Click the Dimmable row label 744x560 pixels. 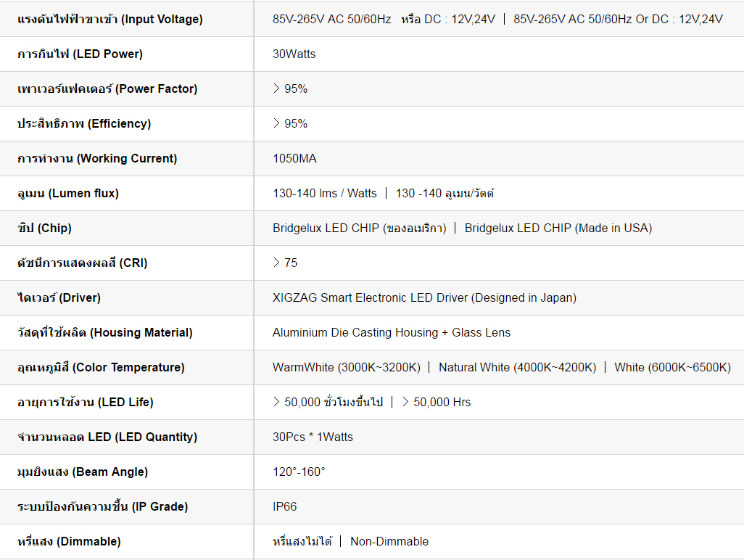tap(69, 542)
